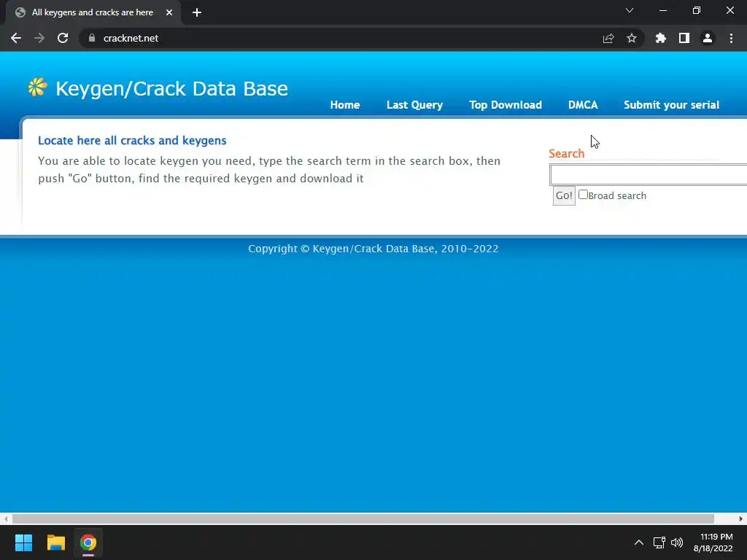747x560 pixels.
Task: Click the horizontal scrollbar thumb
Action: click(x=363, y=518)
